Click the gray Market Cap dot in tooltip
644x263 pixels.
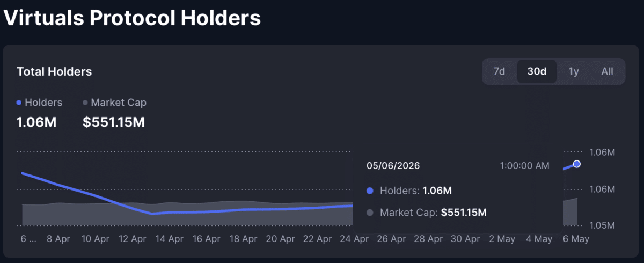coord(369,213)
